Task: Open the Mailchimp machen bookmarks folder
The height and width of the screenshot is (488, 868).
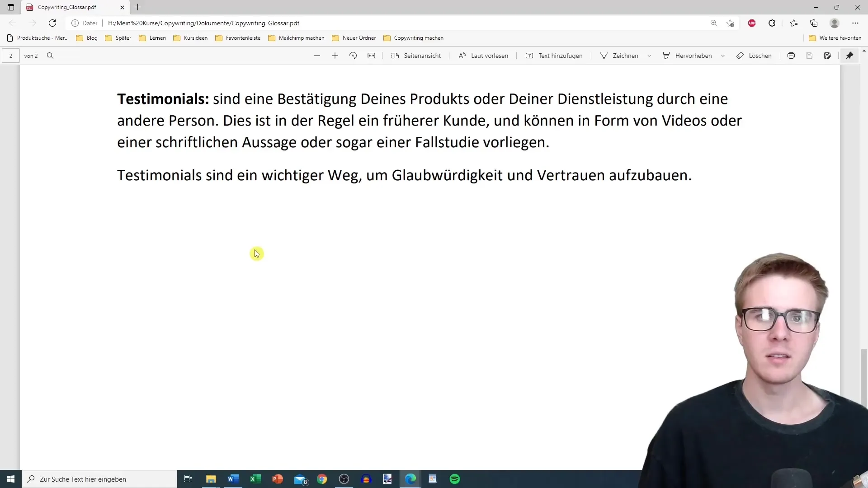Action: pos(296,38)
